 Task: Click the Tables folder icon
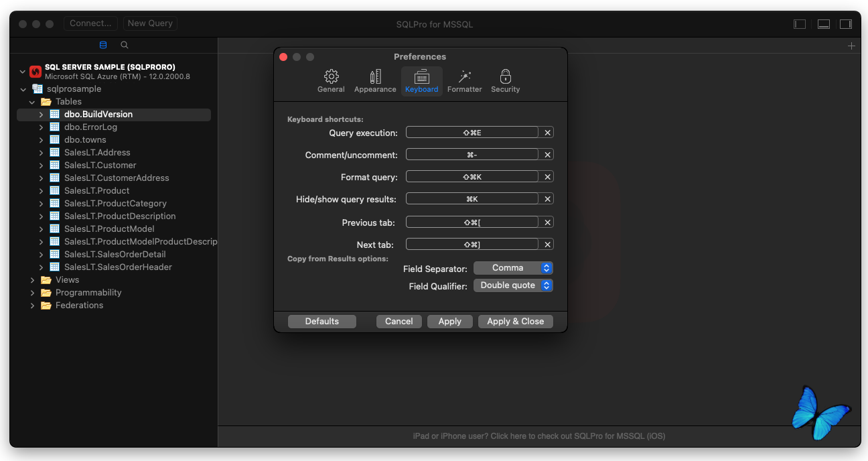click(x=46, y=102)
